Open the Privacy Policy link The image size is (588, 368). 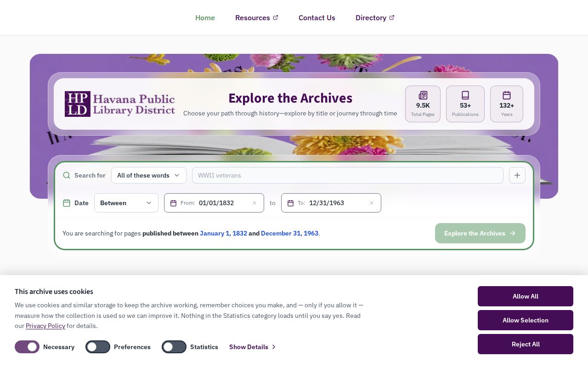pos(45,326)
